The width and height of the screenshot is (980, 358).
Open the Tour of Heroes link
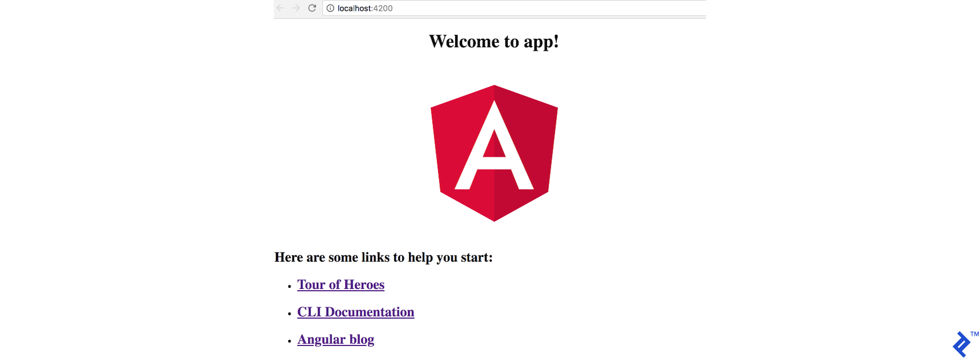point(341,284)
